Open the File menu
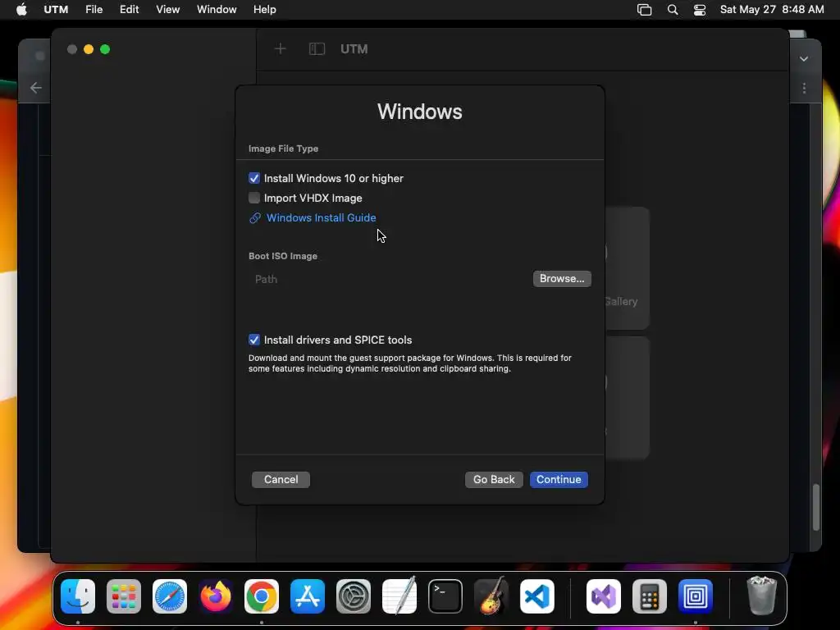This screenshot has height=630, width=840. [94, 10]
